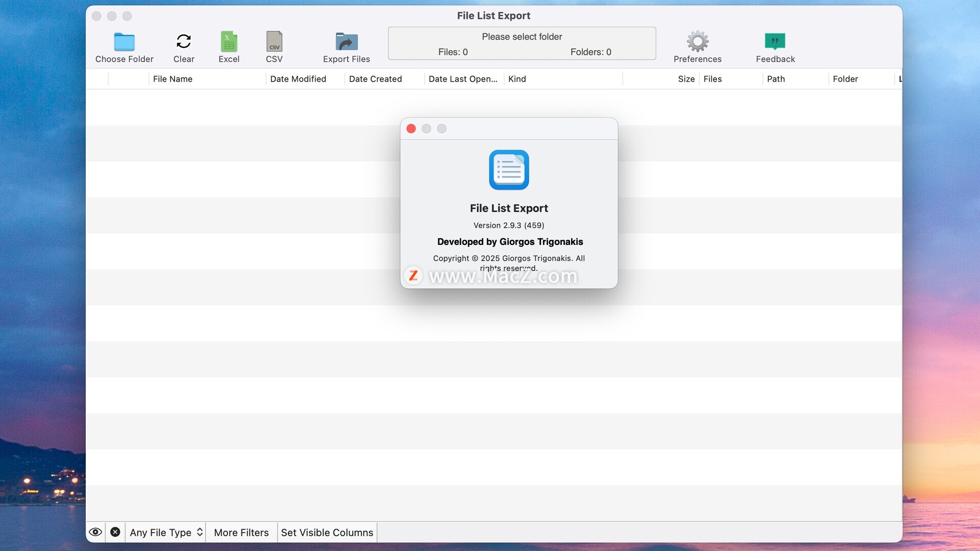Open More Filters

[241, 532]
